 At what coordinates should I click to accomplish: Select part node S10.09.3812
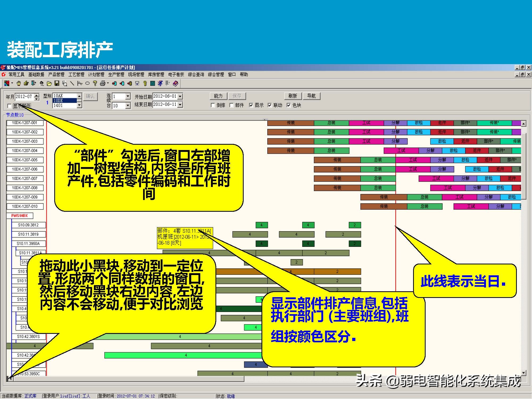point(28,225)
